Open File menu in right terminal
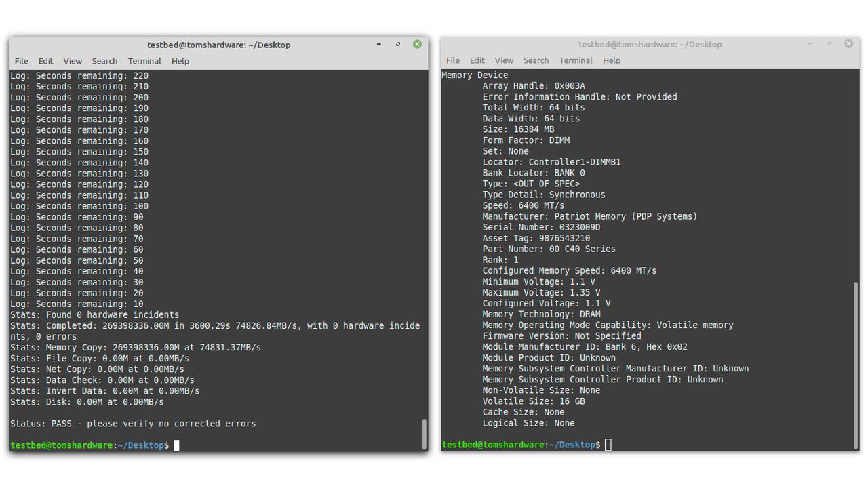Viewport: 868px width, 488px height. [x=453, y=60]
